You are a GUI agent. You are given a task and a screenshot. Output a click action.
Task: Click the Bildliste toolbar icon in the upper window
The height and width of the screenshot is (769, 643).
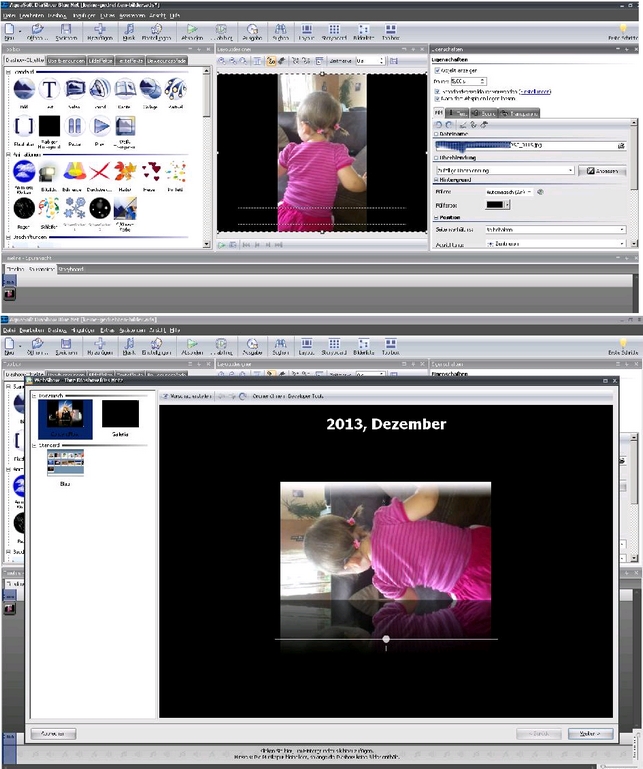pos(362,31)
